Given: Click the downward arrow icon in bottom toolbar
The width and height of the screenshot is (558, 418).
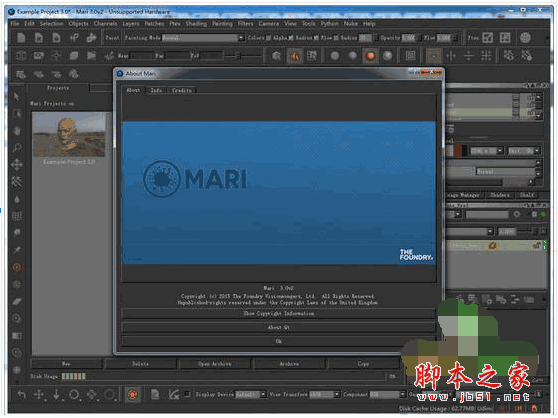Looking at the screenshot, I should click(56, 394).
